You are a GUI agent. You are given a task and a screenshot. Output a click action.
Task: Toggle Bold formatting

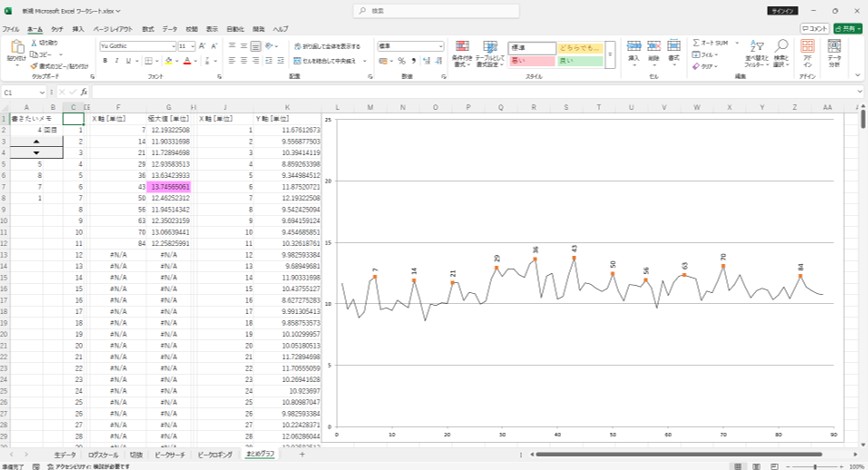pyautogui.click(x=105, y=61)
